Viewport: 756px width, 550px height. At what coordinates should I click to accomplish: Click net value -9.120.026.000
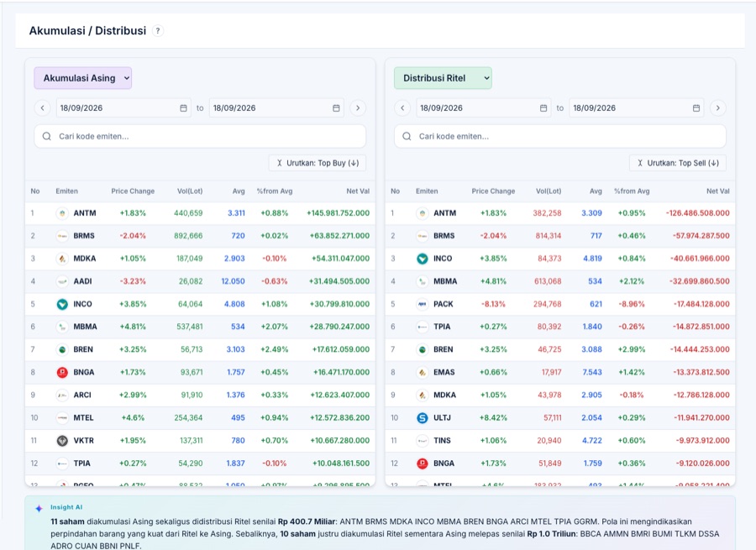(x=702, y=464)
